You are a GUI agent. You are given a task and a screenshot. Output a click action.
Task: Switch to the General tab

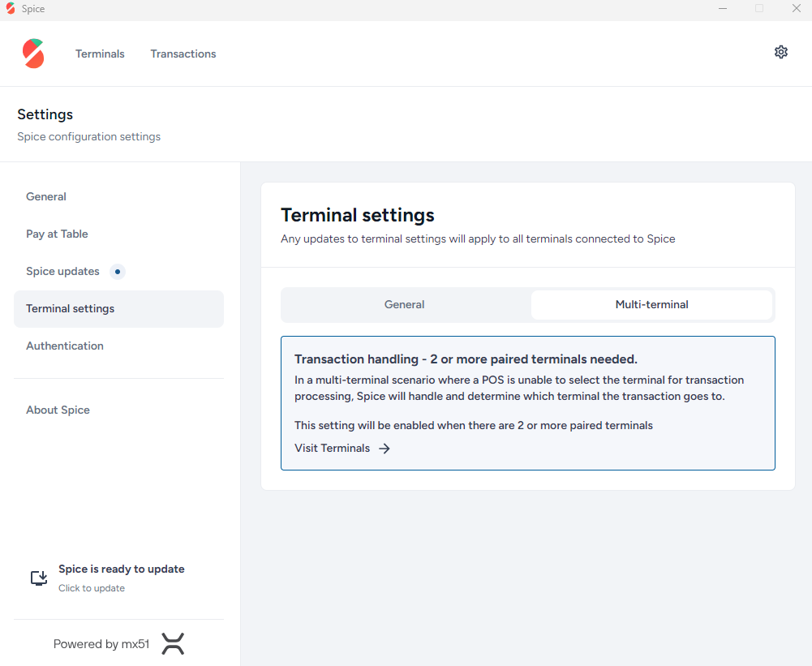[x=405, y=304]
